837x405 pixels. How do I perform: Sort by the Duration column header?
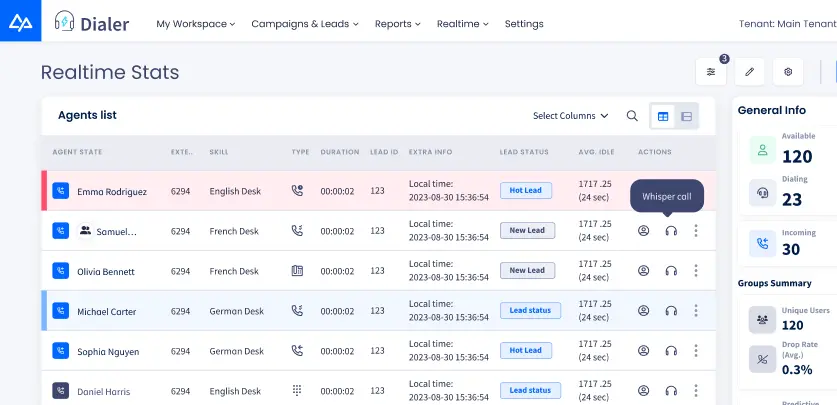click(339, 152)
